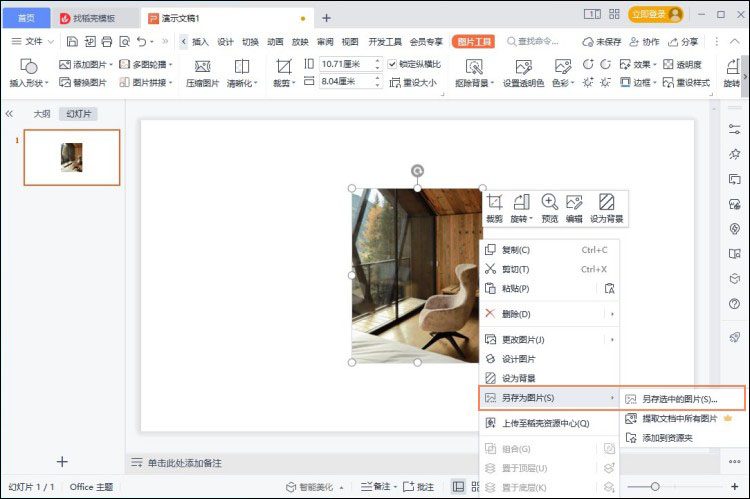Expand the 多图轮播 dropdown
The width and height of the screenshot is (750, 499).
pyautogui.click(x=170, y=65)
